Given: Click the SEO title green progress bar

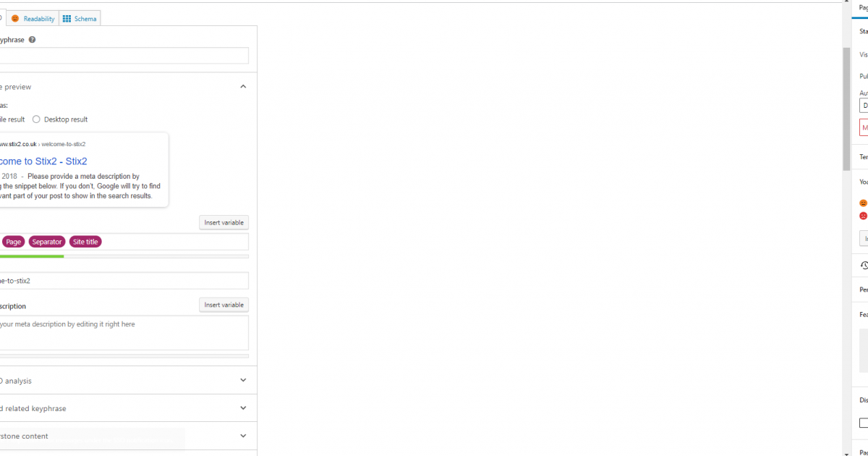Looking at the screenshot, I should point(32,256).
